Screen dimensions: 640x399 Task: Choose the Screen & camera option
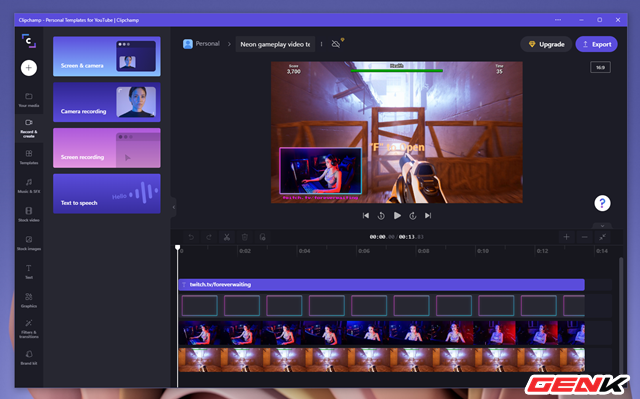pyautogui.click(x=107, y=56)
